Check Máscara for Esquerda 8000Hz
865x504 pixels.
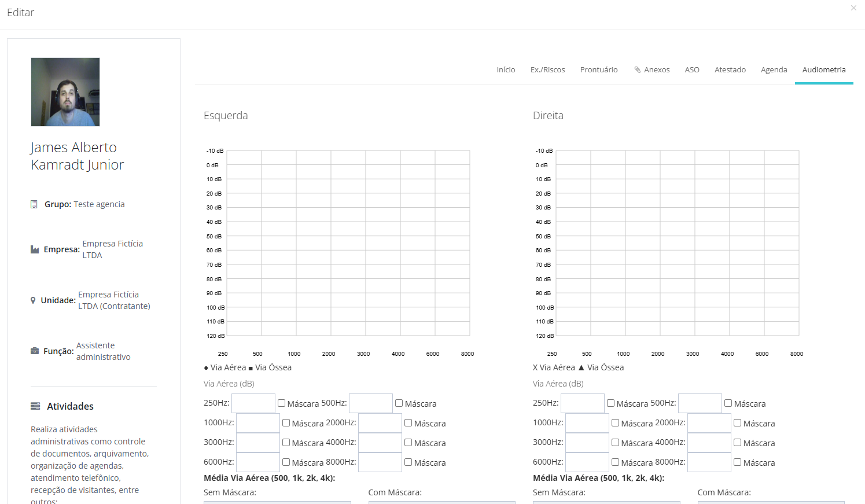click(408, 462)
